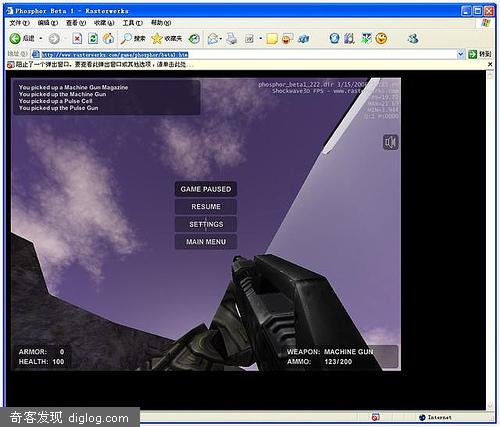The width and height of the screenshot is (500, 427).
Task: Go to the Home page icon
Action: tap(108, 39)
